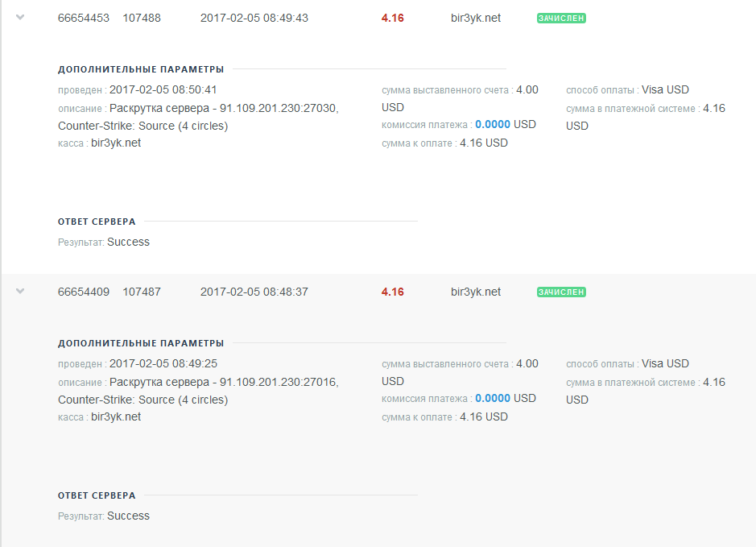The image size is (756, 547).
Task: Click the server description ending in 27030
Action: click(224, 109)
